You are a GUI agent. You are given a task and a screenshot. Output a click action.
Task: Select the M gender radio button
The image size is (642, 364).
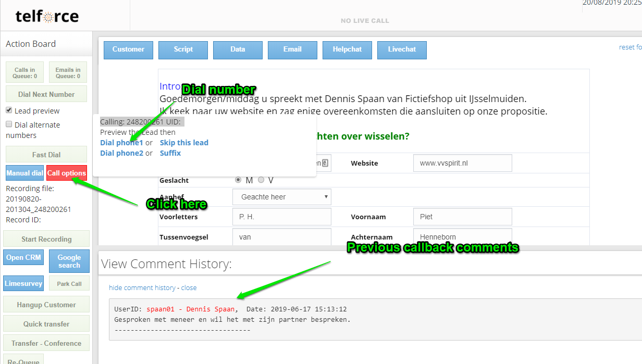tap(238, 180)
